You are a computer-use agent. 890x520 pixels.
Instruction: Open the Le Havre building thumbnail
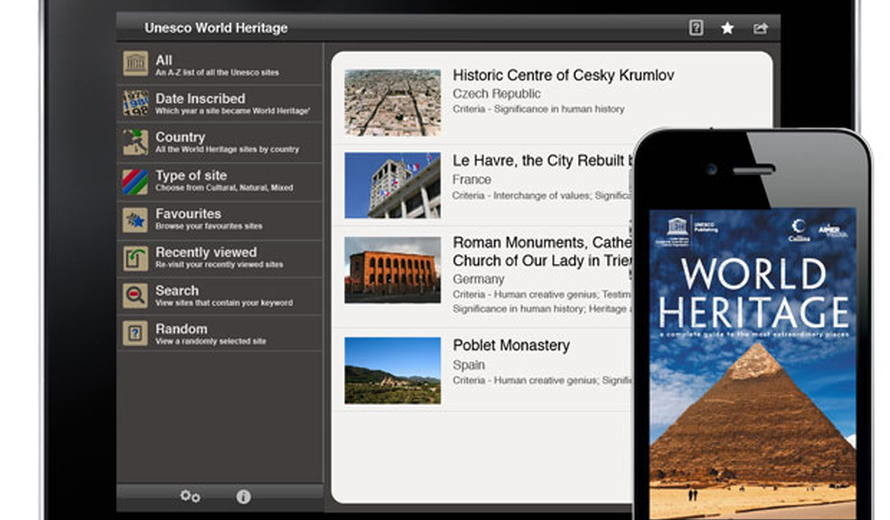(x=392, y=185)
